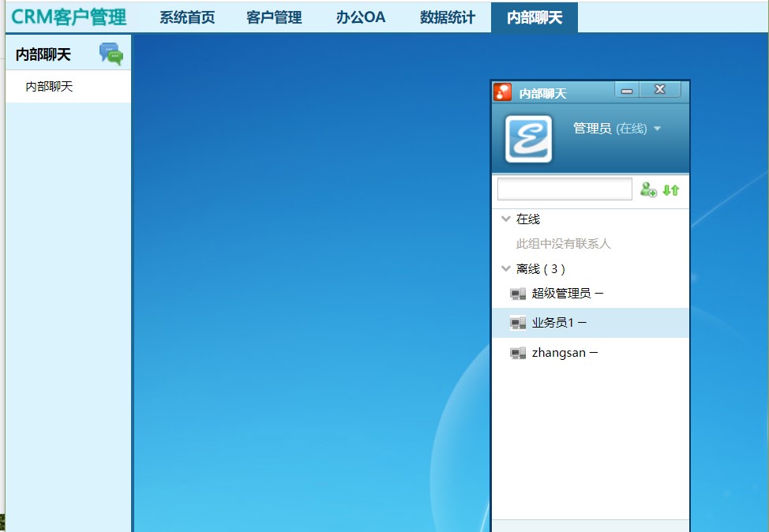Image resolution: width=769 pixels, height=532 pixels.
Task: Minimize the 内部聊天 chat window
Action: [627, 90]
